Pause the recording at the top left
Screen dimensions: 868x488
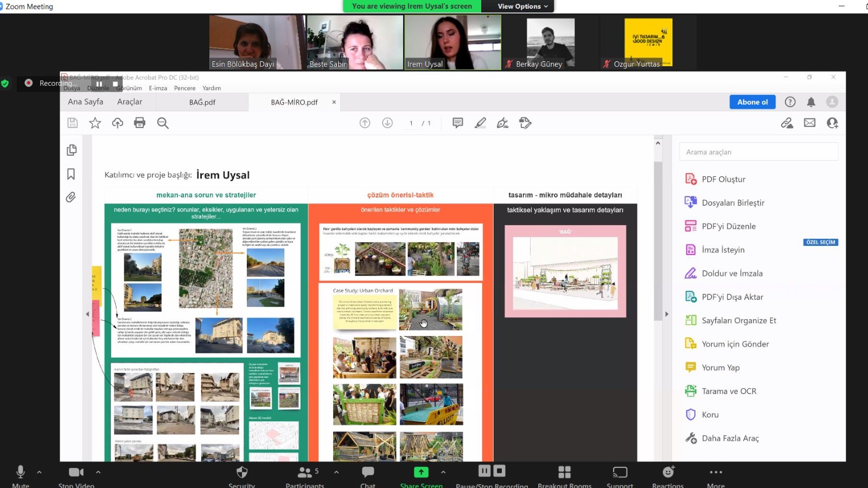tap(99, 84)
